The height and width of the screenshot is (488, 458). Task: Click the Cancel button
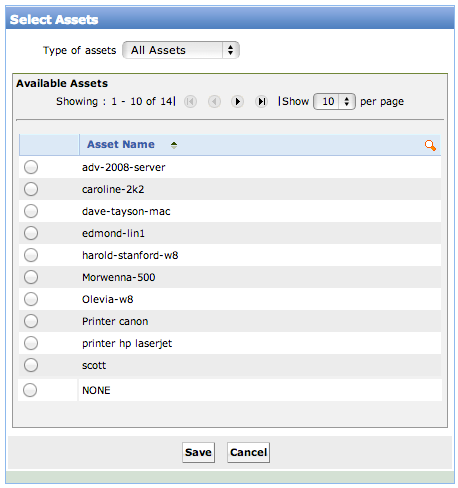point(248,452)
